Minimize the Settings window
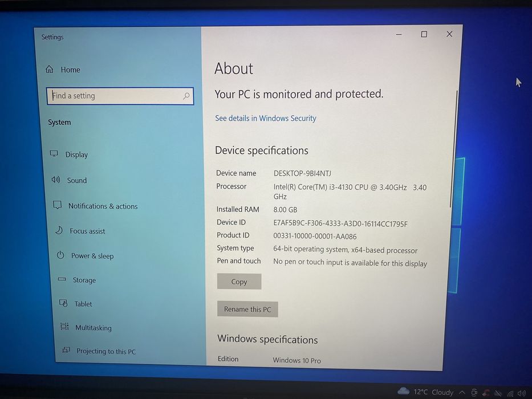Viewport: 532px width, 399px height. coord(399,34)
